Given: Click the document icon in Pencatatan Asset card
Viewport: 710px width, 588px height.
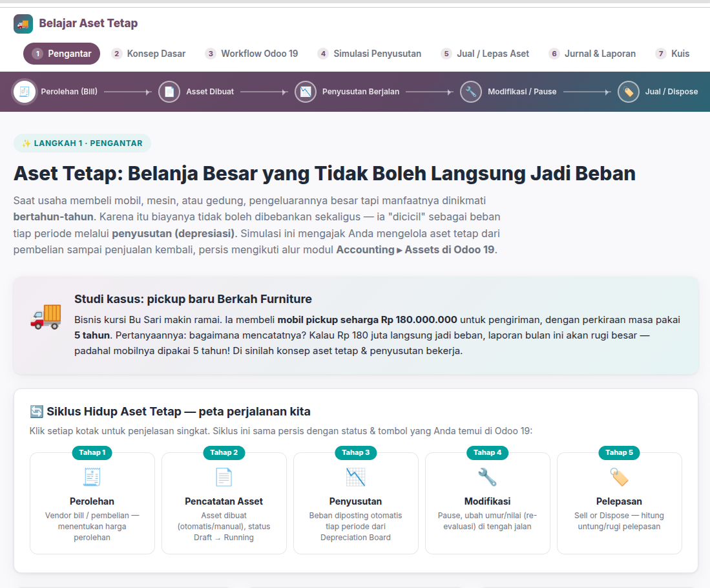Looking at the screenshot, I should (224, 477).
